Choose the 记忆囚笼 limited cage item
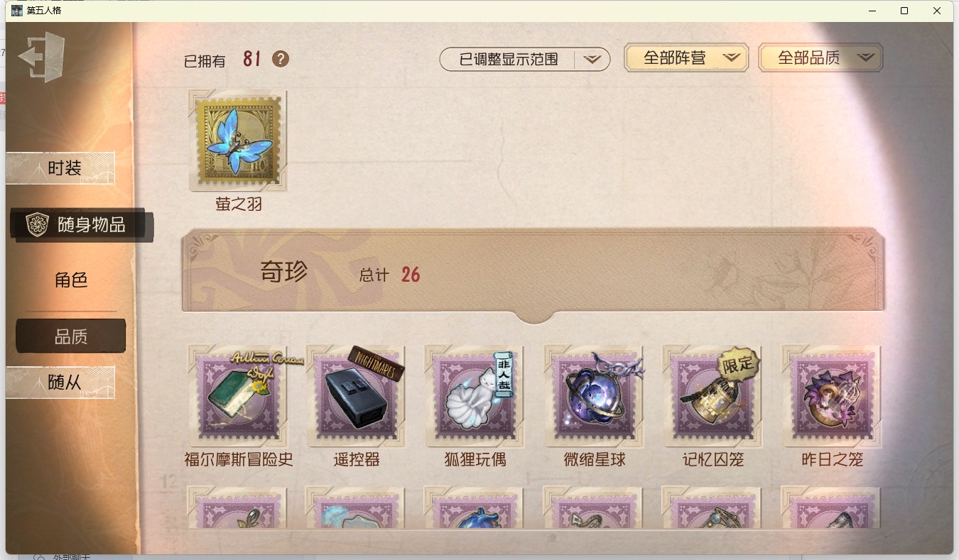The width and height of the screenshot is (959, 560). pos(713,397)
